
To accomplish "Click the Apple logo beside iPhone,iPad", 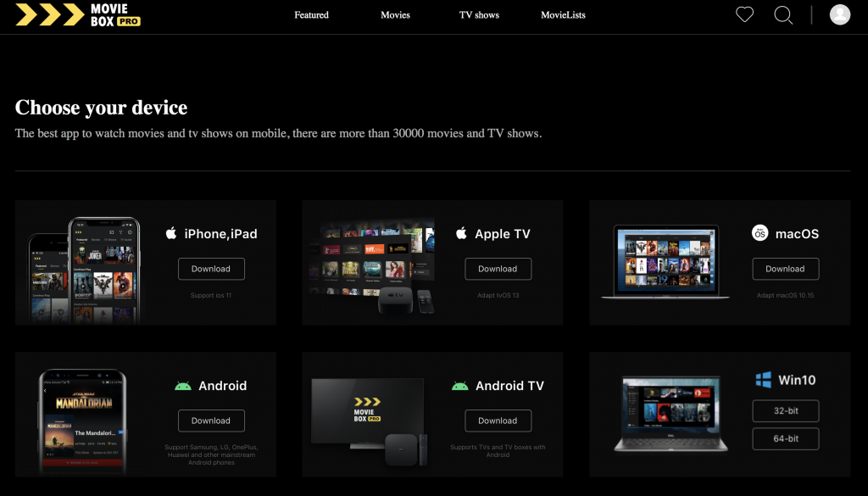I will click(x=171, y=233).
